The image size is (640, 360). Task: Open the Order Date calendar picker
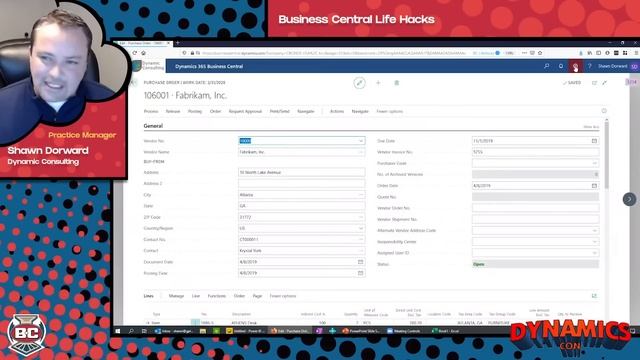(x=594, y=186)
